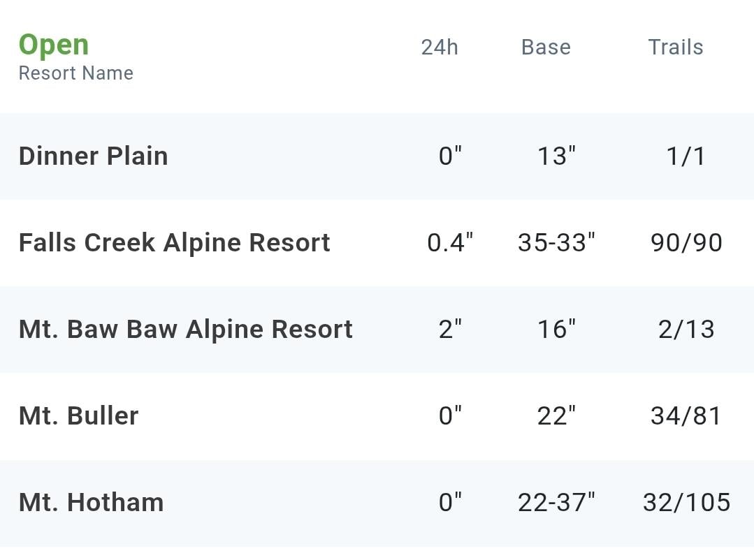Open the Dinner Plain resort link
The height and width of the screenshot is (560, 754).
tap(93, 156)
